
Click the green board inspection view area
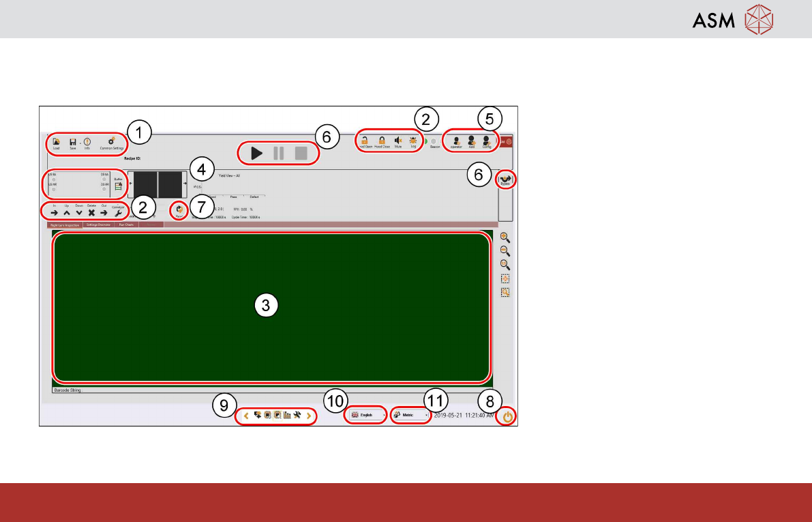[271, 308]
